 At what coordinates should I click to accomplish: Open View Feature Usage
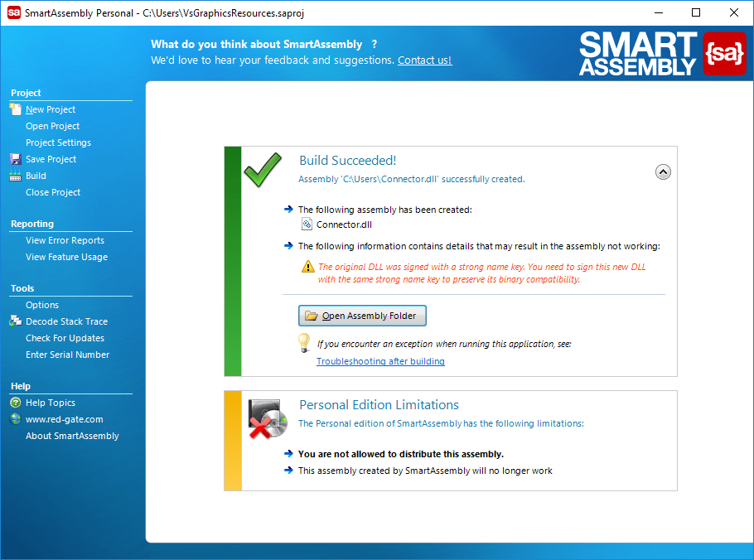[67, 257]
